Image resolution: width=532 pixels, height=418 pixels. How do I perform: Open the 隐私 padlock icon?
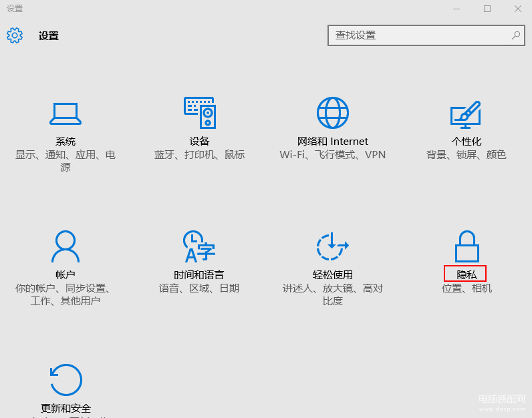pyautogui.click(x=466, y=246)
